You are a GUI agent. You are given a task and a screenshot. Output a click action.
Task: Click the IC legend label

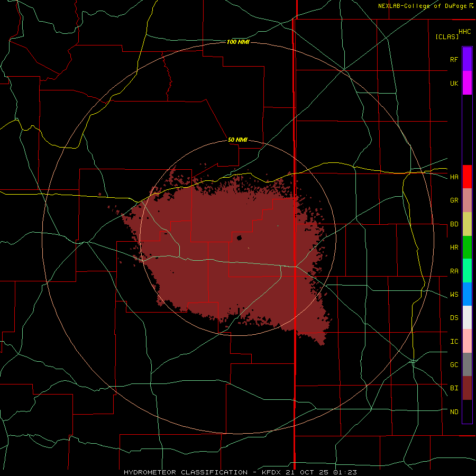coord(454,342)
